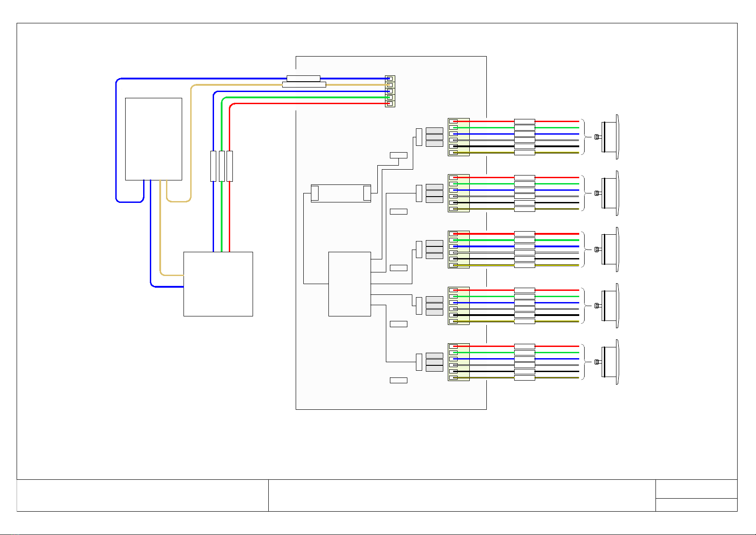Select the bottommost gauge illustration
This screenshot has height=535, width=756.
(607, 362)
